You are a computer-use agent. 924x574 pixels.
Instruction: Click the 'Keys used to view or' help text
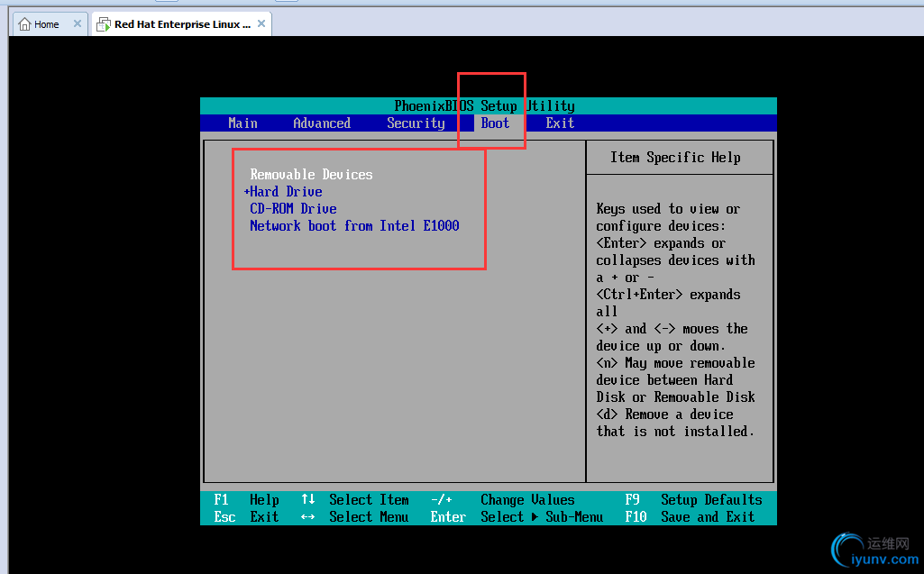pos(668,209)
